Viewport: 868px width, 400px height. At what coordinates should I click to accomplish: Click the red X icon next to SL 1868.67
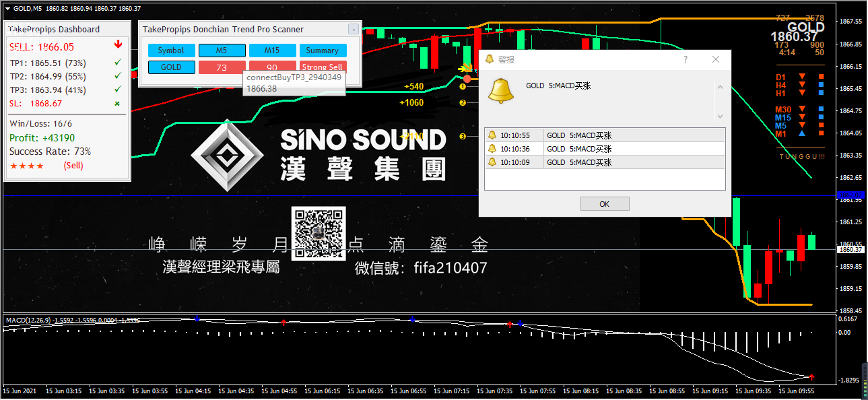tap(116, 103)
